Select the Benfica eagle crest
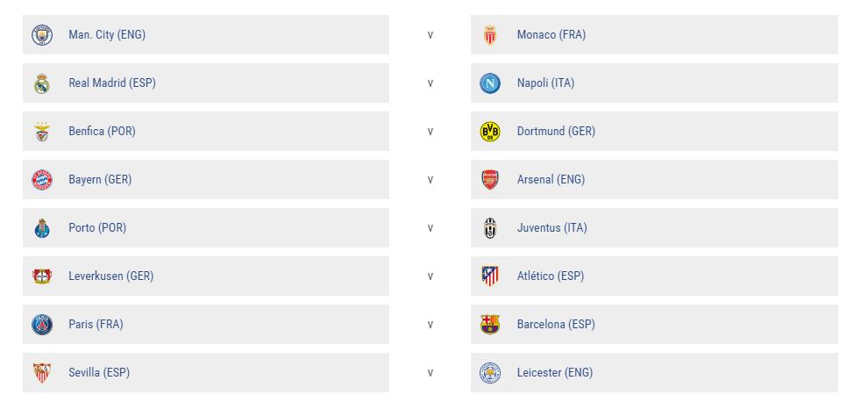This screenshot has width=868, height=409. [42, 132]
